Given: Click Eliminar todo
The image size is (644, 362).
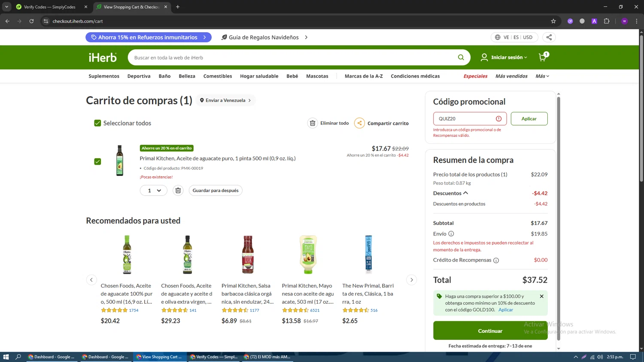Looking at the screenshot, I should click(328, 123).
